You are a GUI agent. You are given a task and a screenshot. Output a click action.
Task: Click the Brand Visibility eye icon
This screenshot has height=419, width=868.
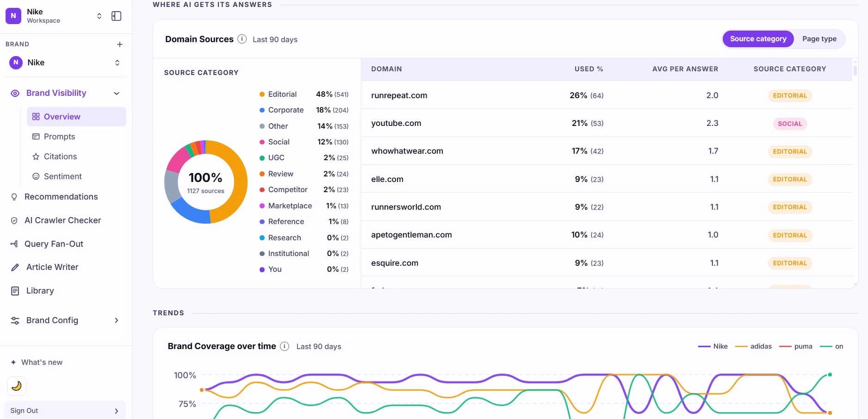(15, 94)
